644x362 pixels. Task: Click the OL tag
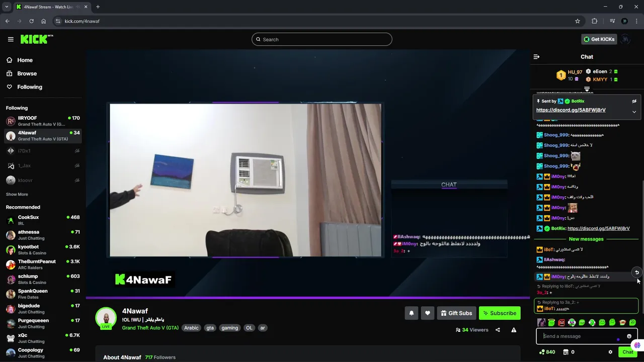249,328
